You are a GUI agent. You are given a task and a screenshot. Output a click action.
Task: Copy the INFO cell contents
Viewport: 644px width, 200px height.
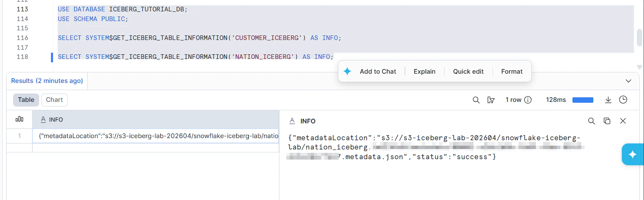click(x=607, y=121)
